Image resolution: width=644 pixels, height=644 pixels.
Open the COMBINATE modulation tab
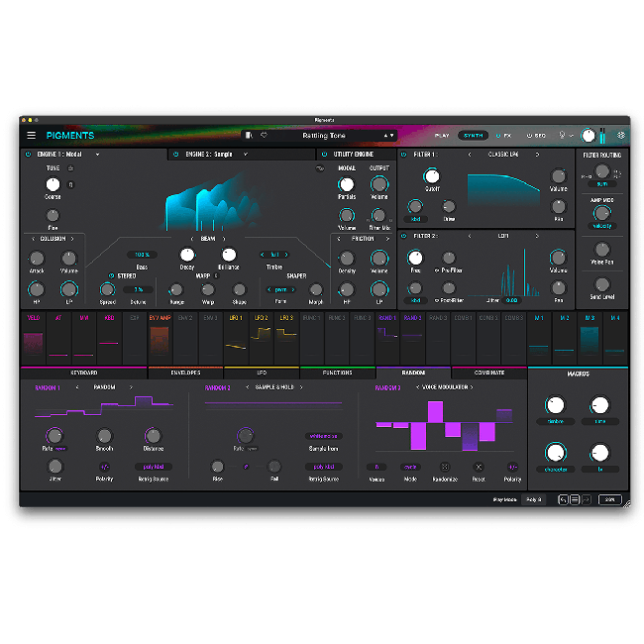pos(489,373)
